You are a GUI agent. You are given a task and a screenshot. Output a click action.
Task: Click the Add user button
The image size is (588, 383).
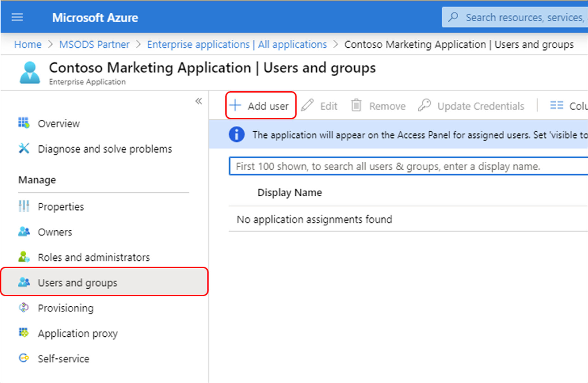pyautogui.click(x=261, y=105)
